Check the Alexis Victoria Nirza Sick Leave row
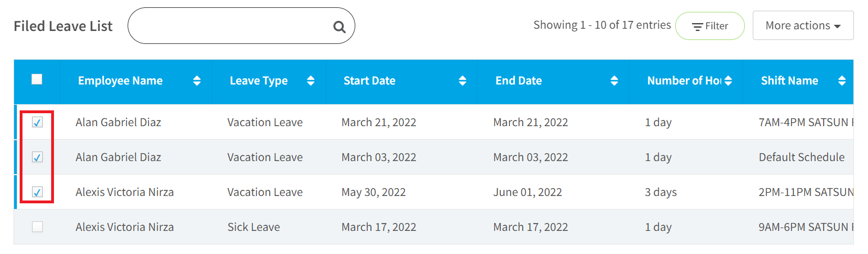868x254 pixels. pyautogui.click(x=37, y=227)
